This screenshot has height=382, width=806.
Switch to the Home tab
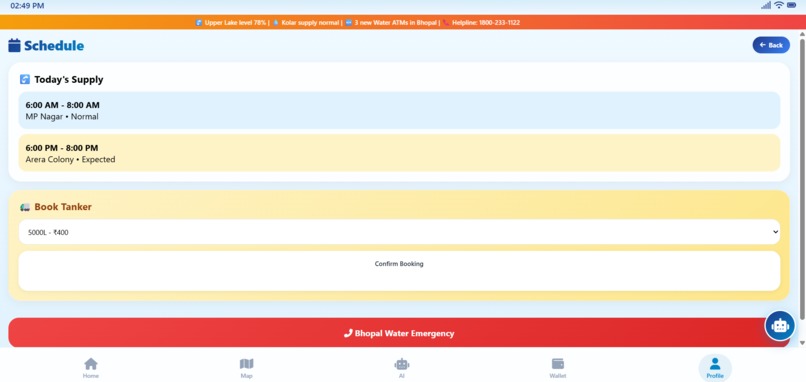coord(91,368)
